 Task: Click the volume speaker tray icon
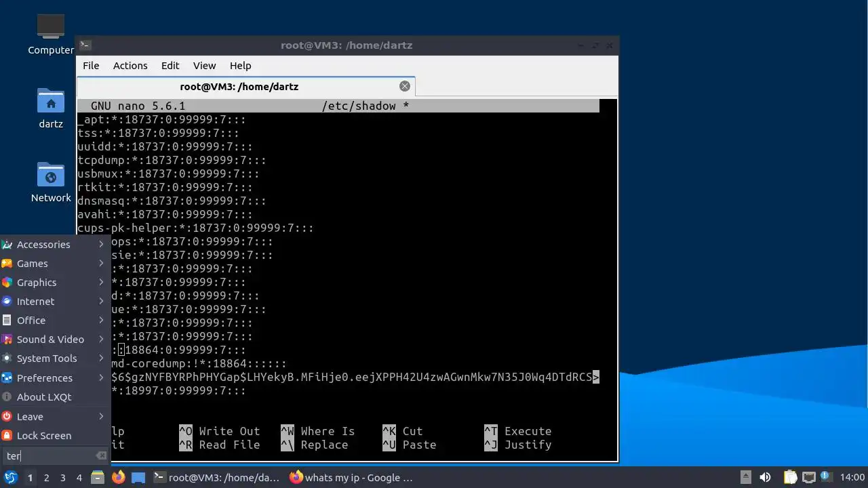(765, 477)
